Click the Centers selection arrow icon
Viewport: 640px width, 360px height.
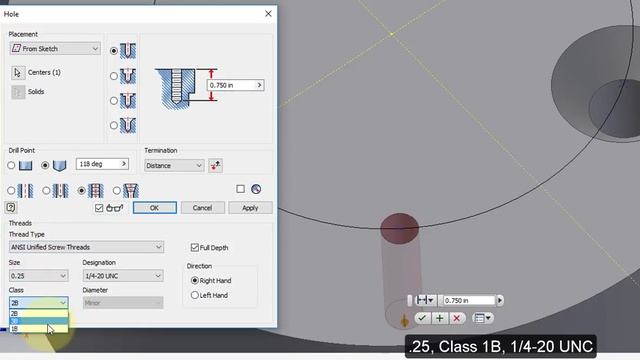coord(18,73)
